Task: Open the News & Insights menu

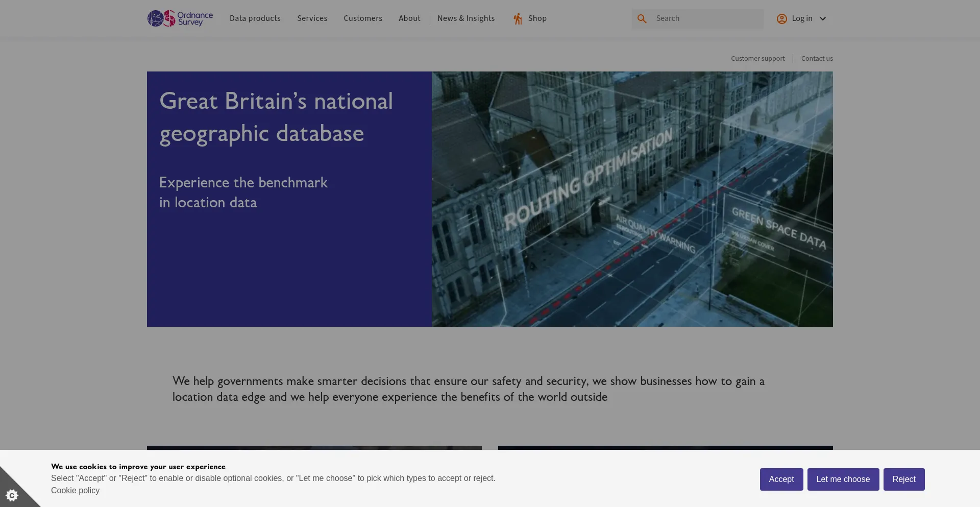Action: [x=465, y=18]
